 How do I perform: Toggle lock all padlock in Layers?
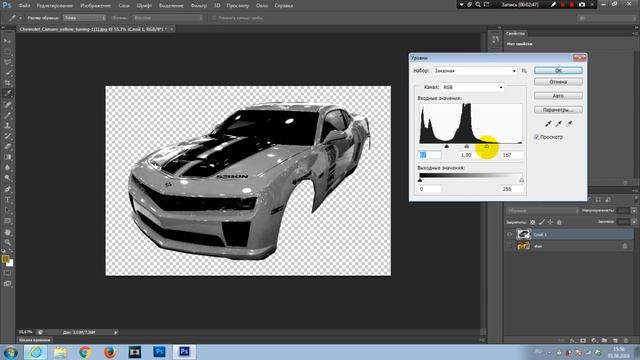559,222
